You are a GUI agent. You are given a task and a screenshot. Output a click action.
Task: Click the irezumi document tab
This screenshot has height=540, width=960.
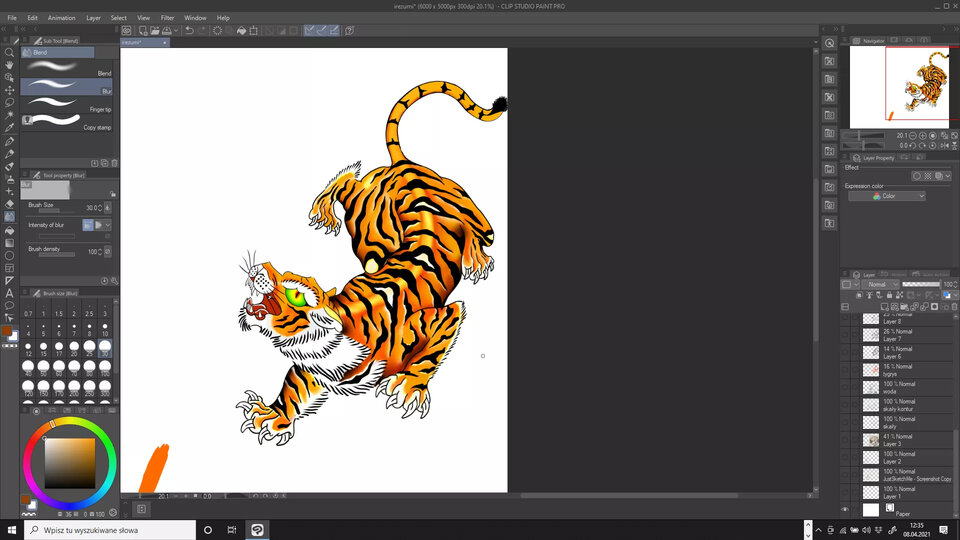click(x=144, y=42)
